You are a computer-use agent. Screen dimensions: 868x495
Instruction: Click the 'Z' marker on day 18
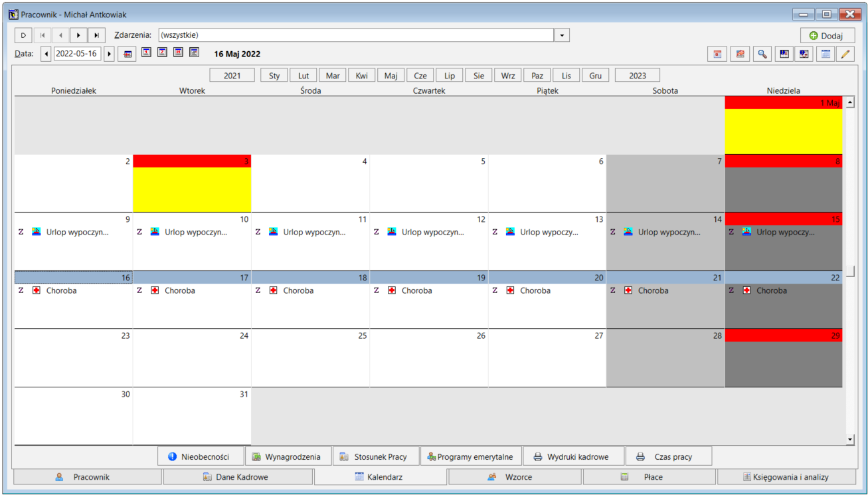258,290
